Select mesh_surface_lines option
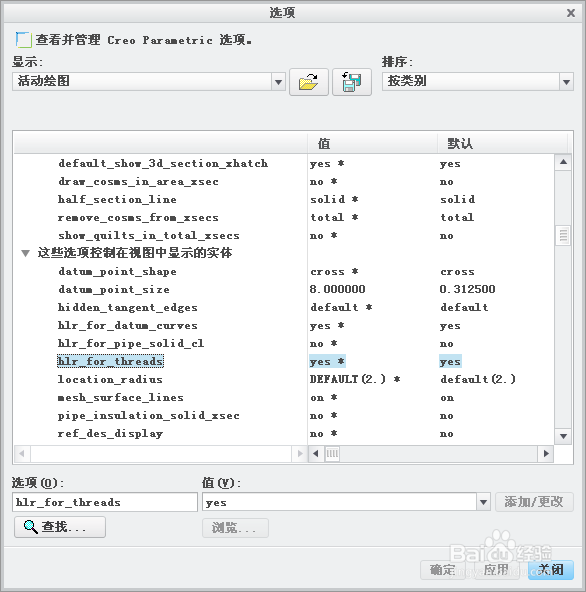This screenshot has height=592, width=586. click(x=121, y=398)
